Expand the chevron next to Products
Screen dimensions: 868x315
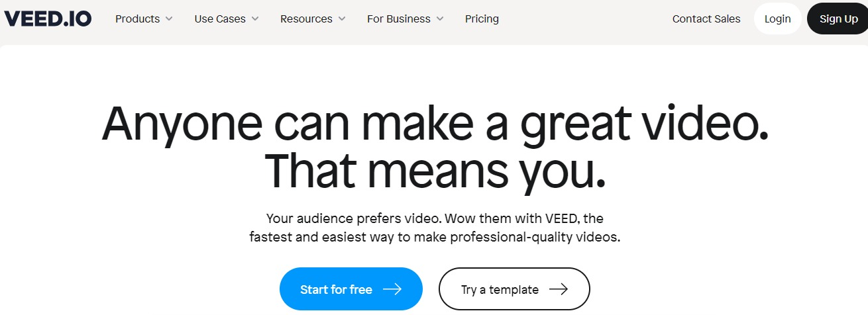pos(169,19)
